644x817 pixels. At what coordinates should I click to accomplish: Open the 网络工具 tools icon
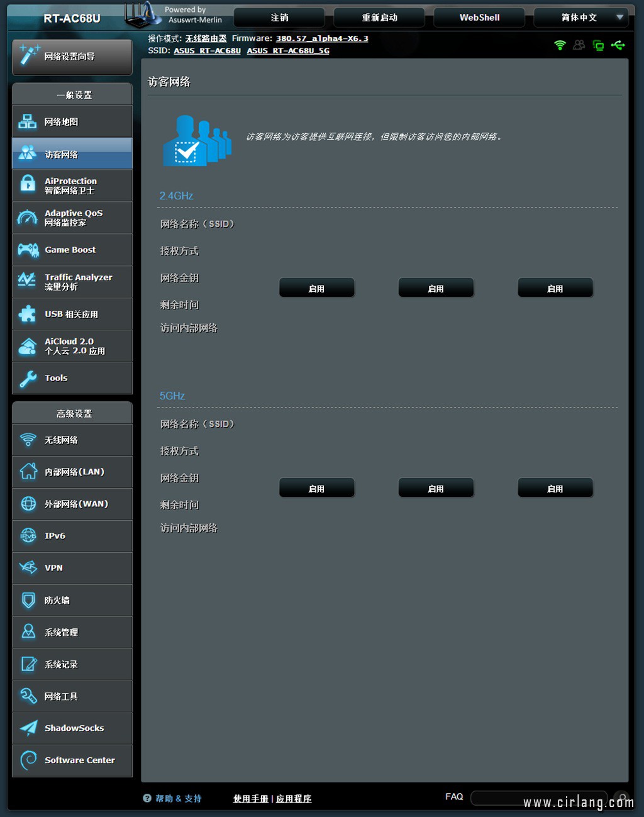28,696
